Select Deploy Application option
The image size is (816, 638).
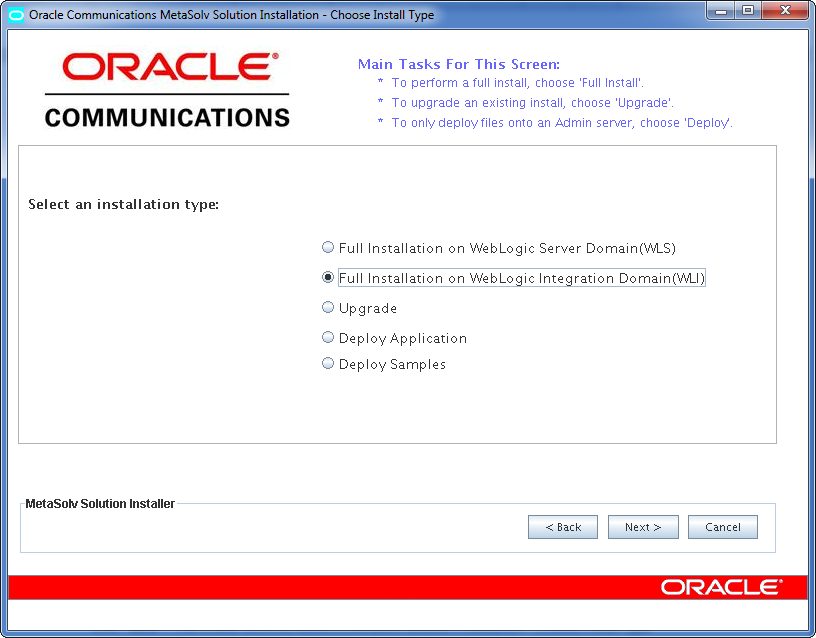click(328, 337)
